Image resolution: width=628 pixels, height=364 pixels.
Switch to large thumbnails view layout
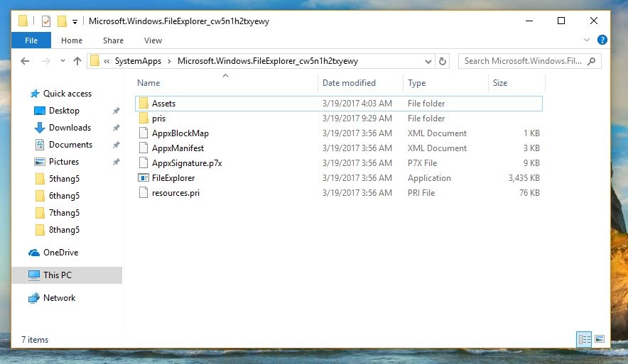600,339
